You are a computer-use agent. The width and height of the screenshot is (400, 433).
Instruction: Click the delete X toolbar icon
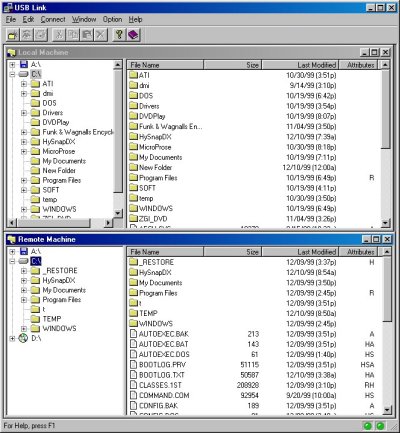[x=101, y=35]
